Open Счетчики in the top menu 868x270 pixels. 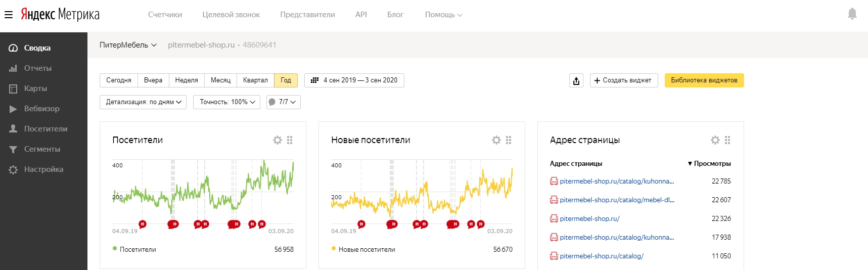click(165, 15)
